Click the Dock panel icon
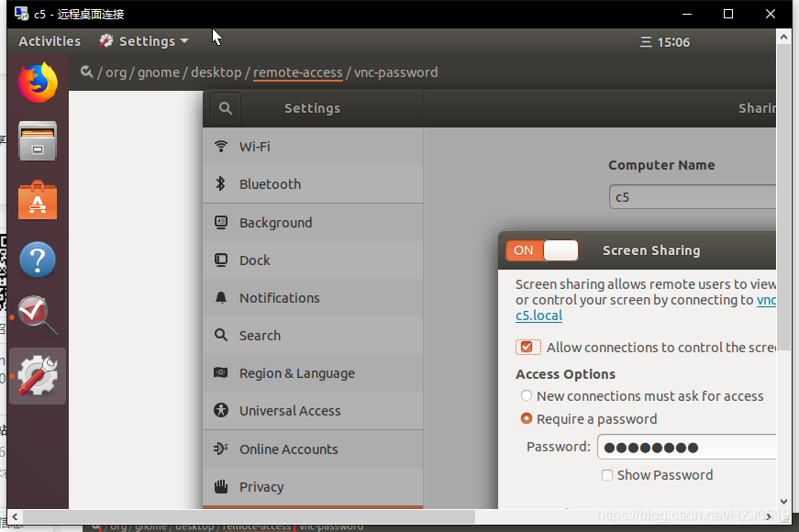 pos(221,260)
